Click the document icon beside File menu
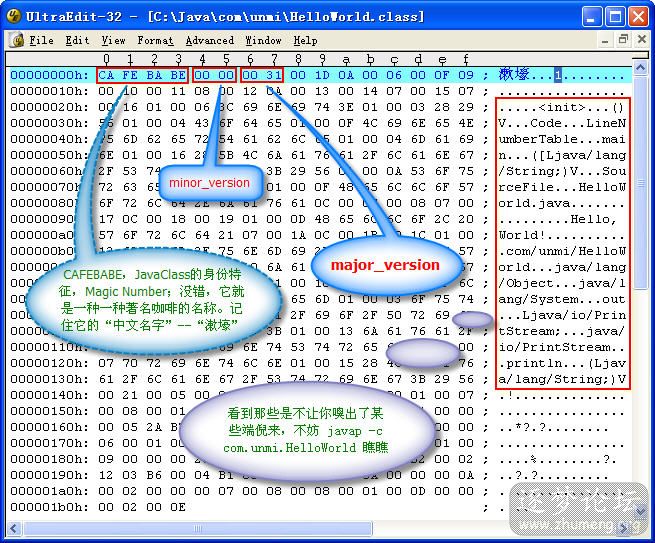Viewport: 655px width, 543px height. [17, 41]
